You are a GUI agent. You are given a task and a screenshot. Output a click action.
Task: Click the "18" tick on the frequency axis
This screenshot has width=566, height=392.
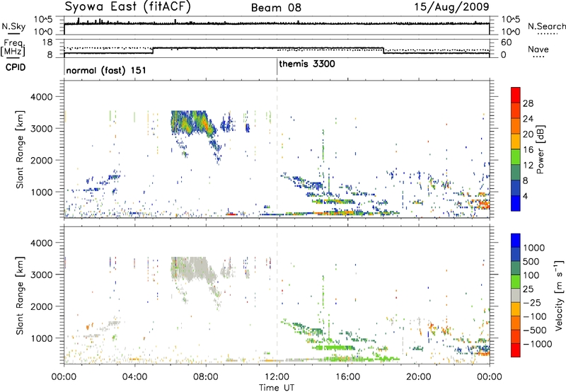[x=47, y=42]
